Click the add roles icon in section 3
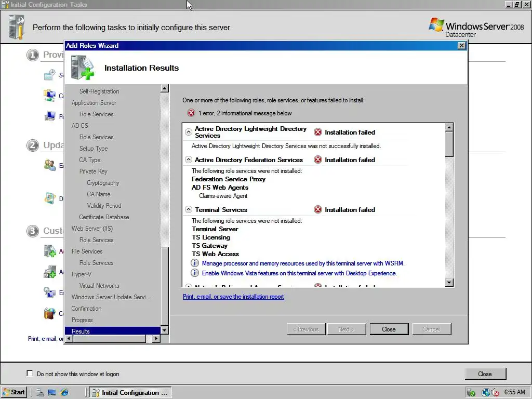Image resolution: width=532 pixels, height=399 pixels. point(50,251)
